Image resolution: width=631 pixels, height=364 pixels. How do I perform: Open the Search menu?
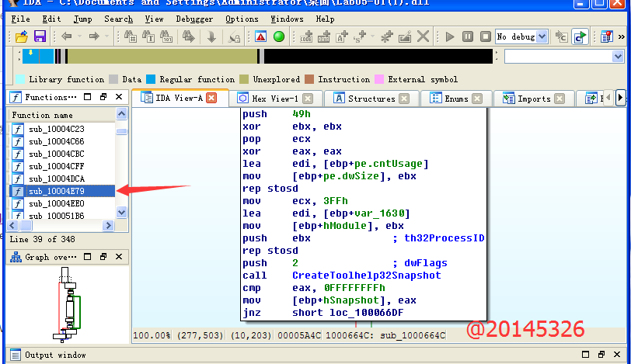coord(118,19)
